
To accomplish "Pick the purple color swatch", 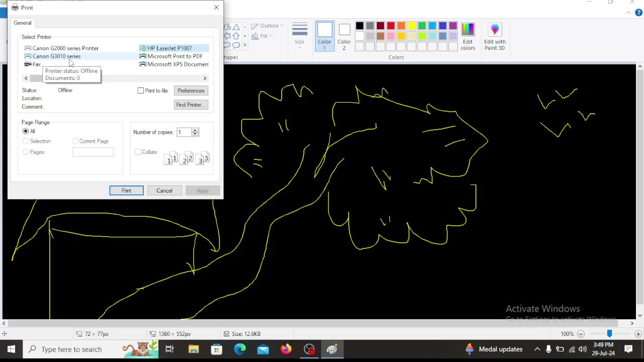I will click(453, 26).
